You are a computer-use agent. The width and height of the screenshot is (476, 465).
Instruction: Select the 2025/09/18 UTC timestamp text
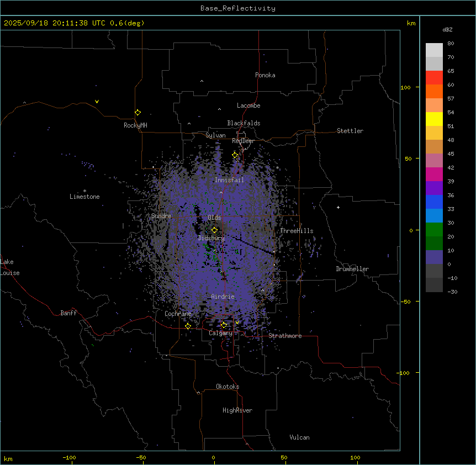coord(74,23)
